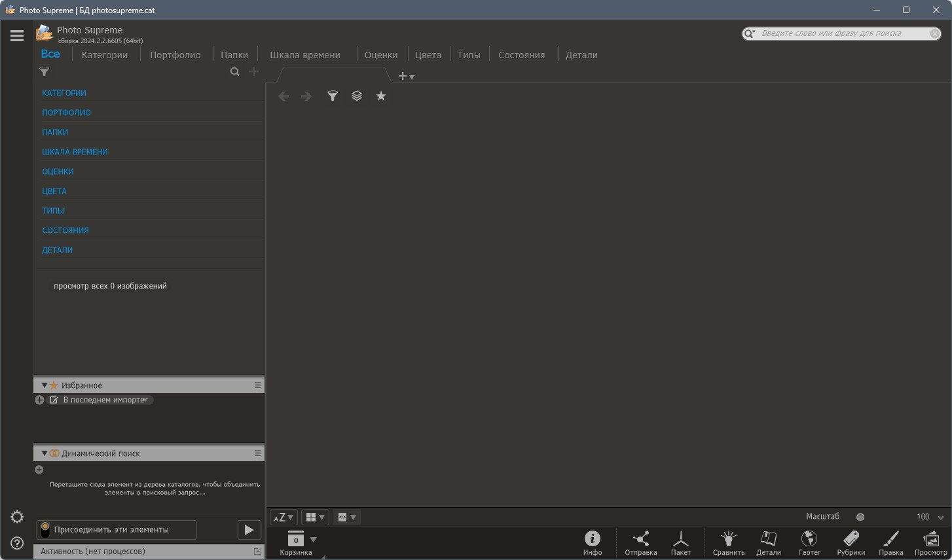Switch to the Цвета tab
This screenshot has width=952, height=560.
428,55
